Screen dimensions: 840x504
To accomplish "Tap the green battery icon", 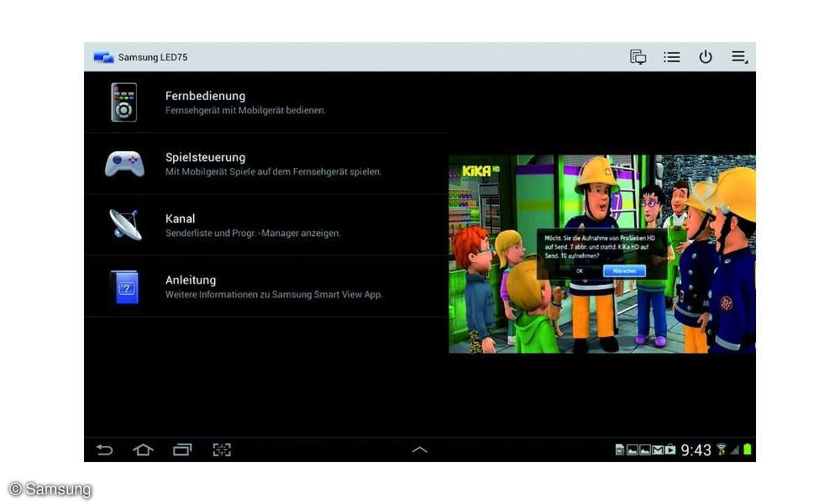I will [x=747, y=449].
